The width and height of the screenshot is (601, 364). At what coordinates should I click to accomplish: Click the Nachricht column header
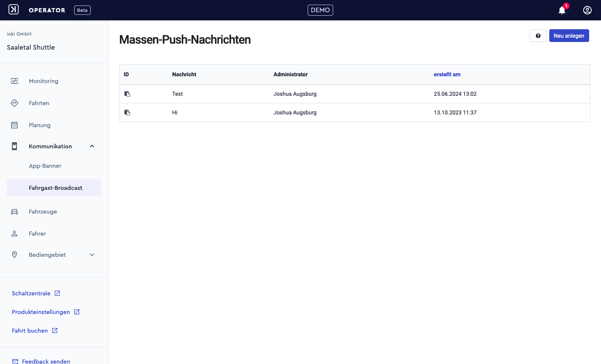(184, 74)
